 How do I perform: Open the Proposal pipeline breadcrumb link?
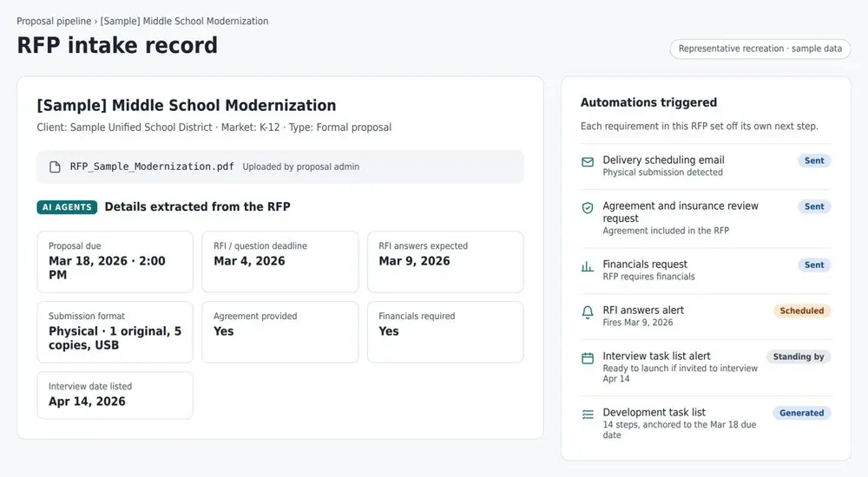[54, 21]
